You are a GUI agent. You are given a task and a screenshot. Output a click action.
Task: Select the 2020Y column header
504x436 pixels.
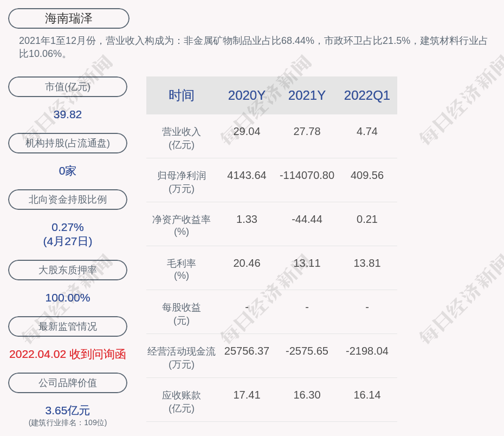pos(247,95)
